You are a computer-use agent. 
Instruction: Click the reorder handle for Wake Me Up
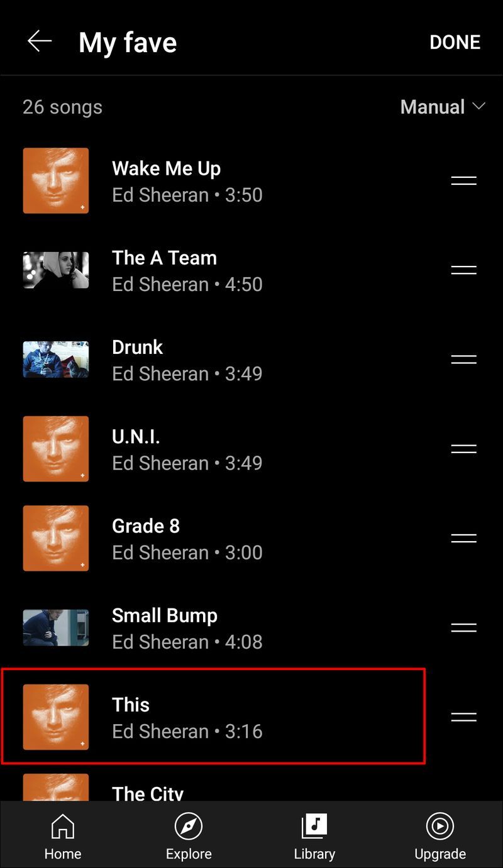point(464,181)
